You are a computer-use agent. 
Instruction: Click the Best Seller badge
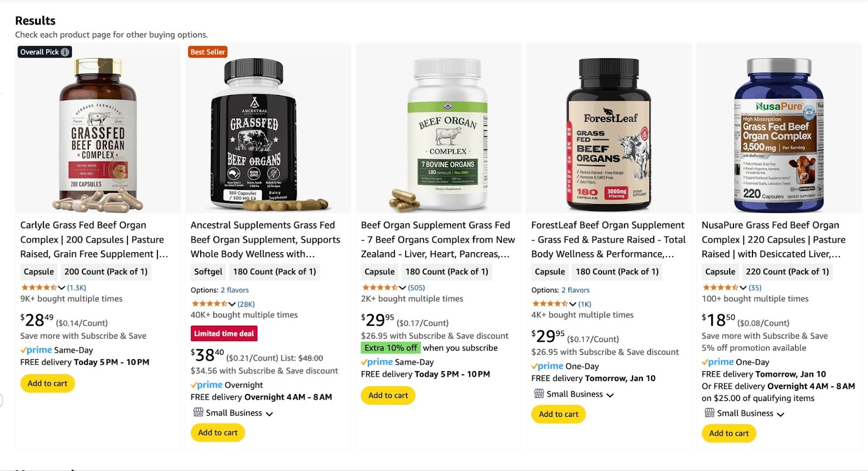(207, 52)
